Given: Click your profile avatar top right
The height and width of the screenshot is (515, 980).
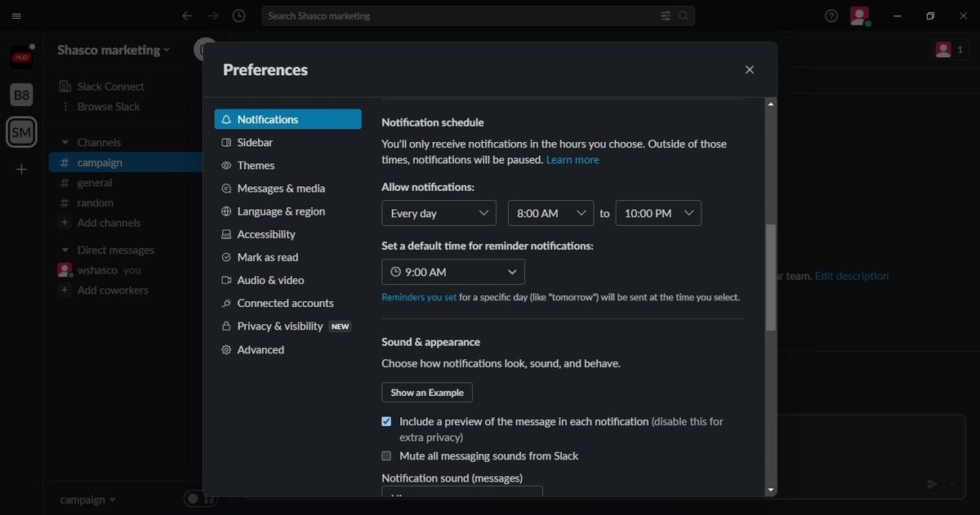Looking at the screenshot, I should click(x=858, y=16).
